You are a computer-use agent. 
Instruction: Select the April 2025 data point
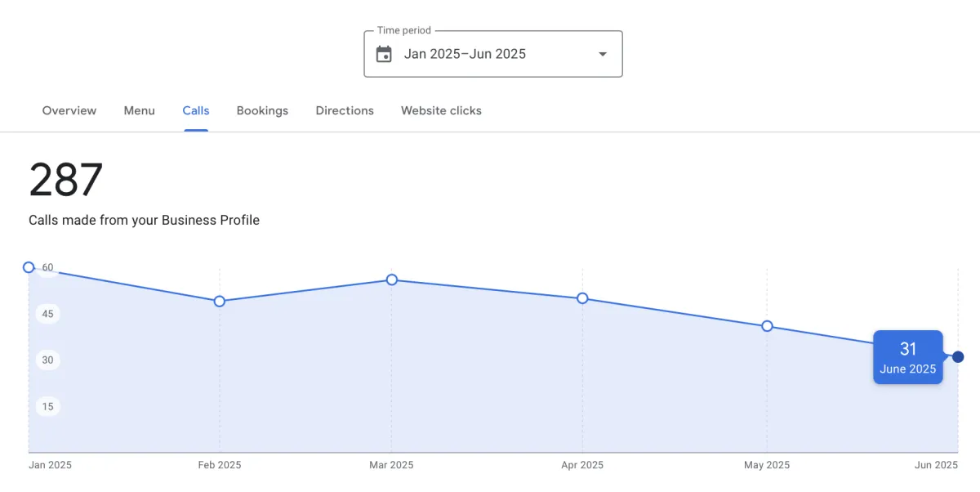(x=582, y=298)
